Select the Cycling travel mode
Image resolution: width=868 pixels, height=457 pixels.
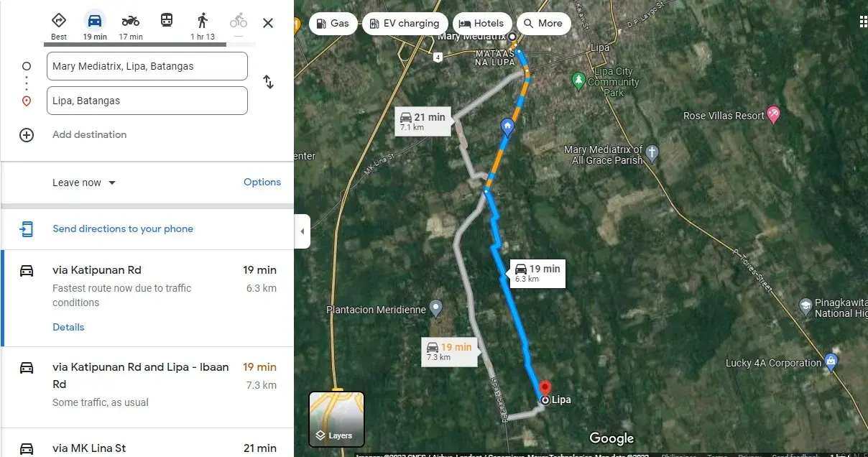[x=239, y=23]
